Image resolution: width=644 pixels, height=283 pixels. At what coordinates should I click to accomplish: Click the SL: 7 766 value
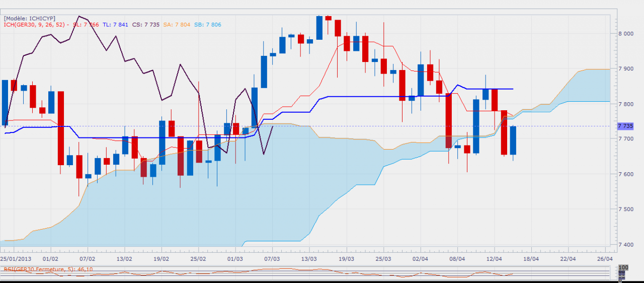[x=86, y=24]
